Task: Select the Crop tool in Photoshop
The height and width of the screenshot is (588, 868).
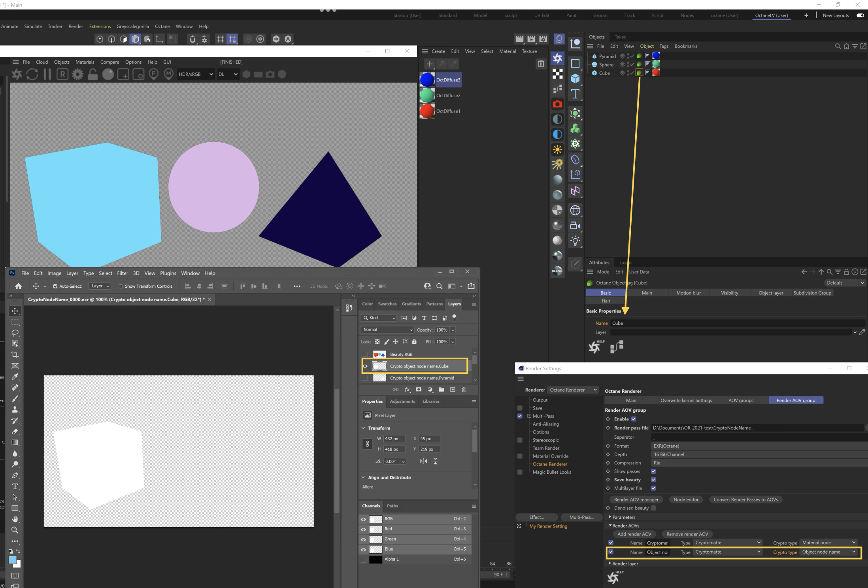Action: (x=15, y=355)
